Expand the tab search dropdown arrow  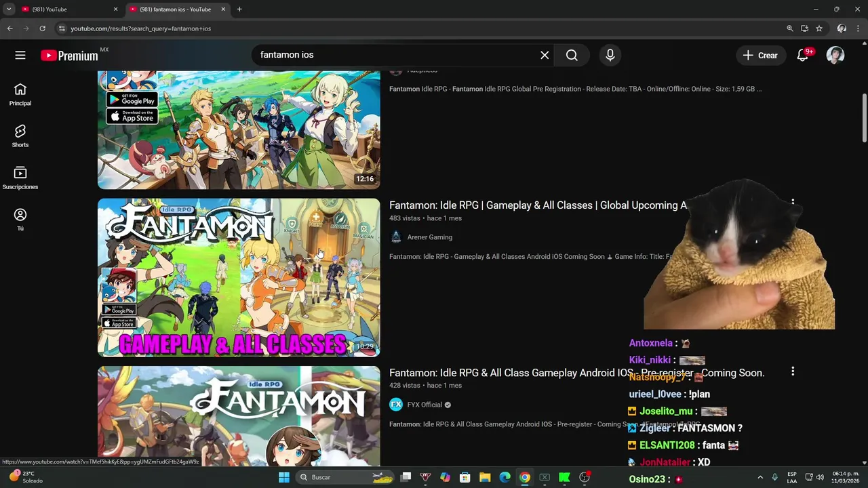pyautogui.click(x=9, y=9)
